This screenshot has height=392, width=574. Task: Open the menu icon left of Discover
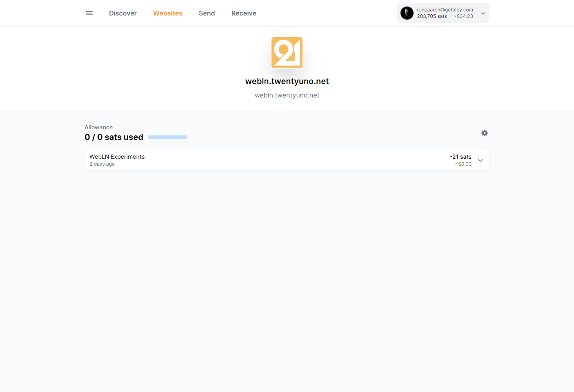(89, 13)
